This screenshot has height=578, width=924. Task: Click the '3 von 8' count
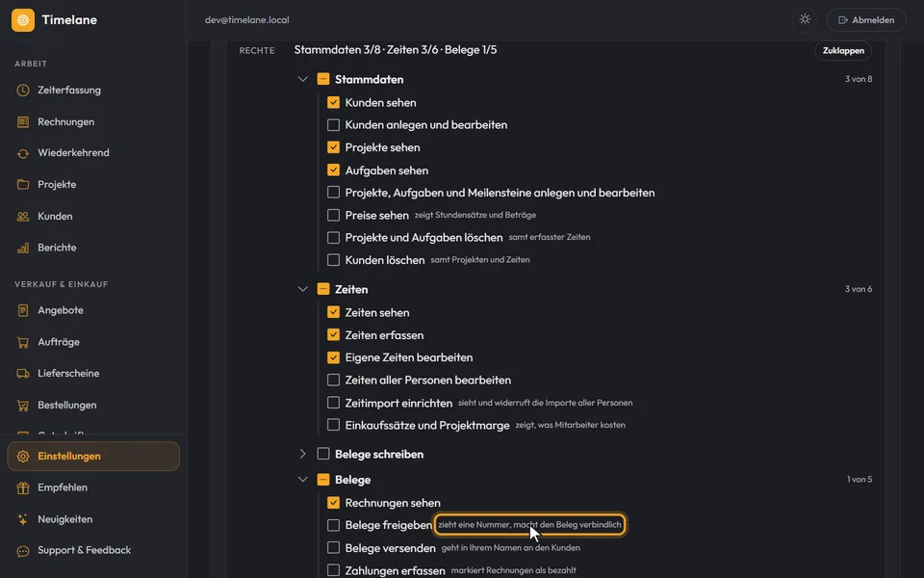[x=859, y=79]
